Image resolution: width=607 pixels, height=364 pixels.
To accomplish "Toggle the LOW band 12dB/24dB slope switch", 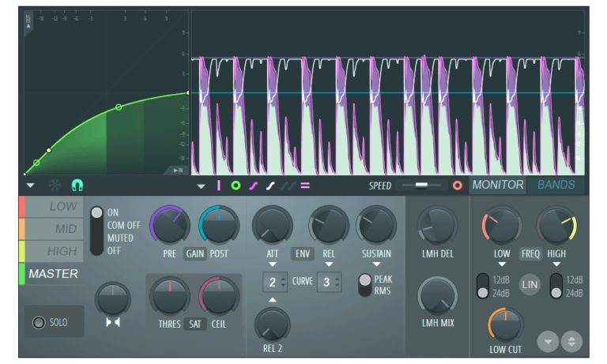I will [482, 286].
